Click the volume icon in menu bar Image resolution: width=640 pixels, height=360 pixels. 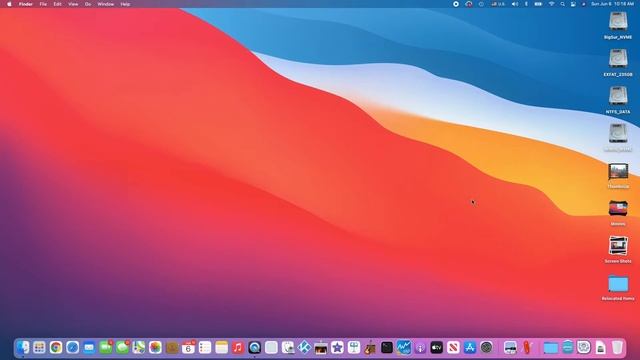pyautogui.click(x=515, y=4)
